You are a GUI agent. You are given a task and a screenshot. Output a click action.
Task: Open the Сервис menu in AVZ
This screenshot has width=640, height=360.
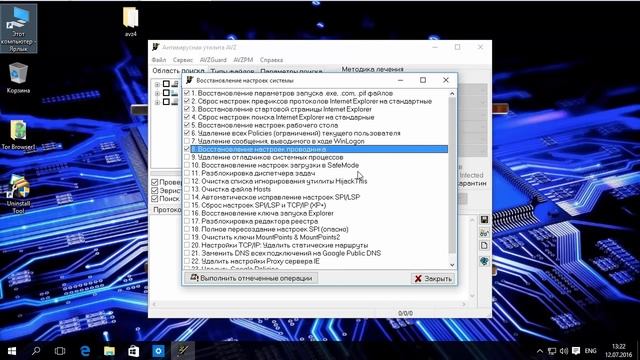182,60
